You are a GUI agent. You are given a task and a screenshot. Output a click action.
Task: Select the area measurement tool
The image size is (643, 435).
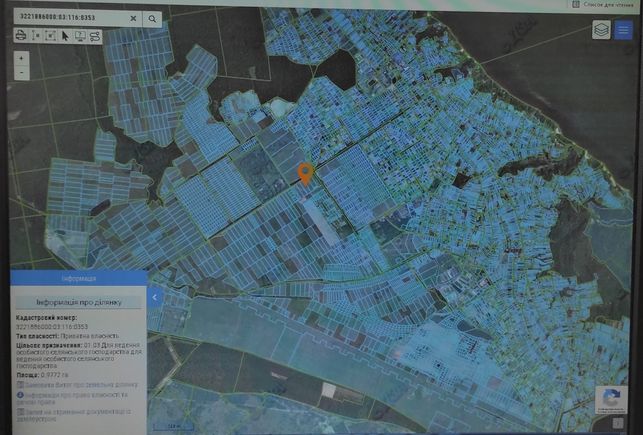pos(50,36)
